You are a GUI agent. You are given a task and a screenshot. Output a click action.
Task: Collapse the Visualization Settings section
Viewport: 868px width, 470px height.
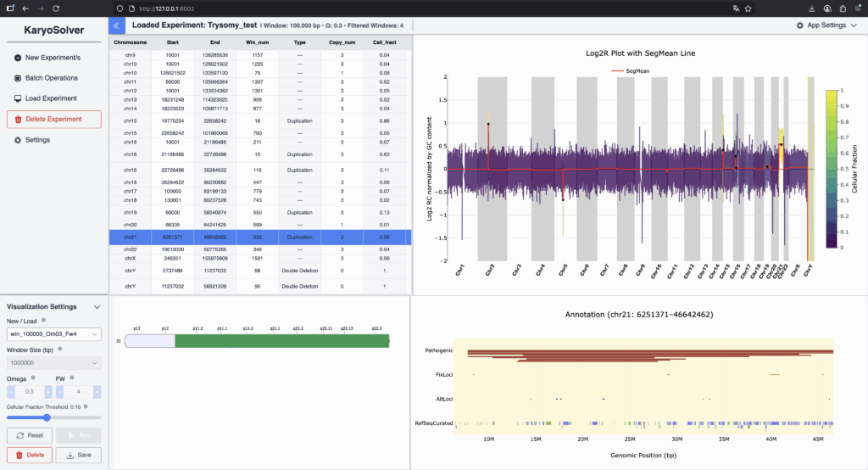point(97,306)
